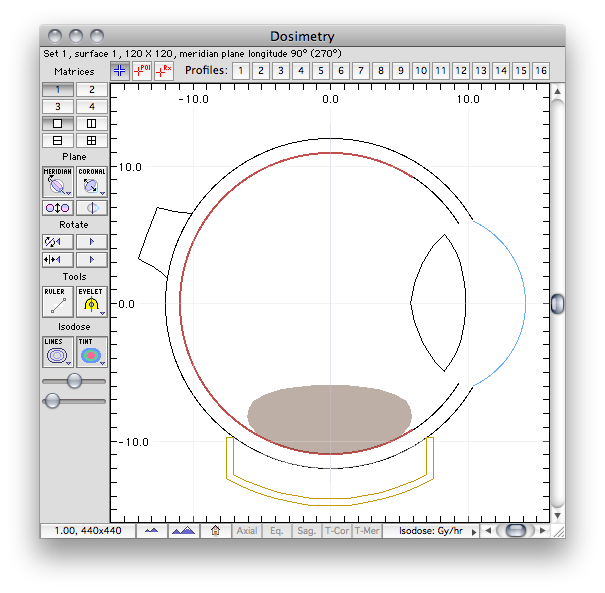This screenshot has width=605, height=593.
Task: Open Profile 16 button
Action: (541, 71)
